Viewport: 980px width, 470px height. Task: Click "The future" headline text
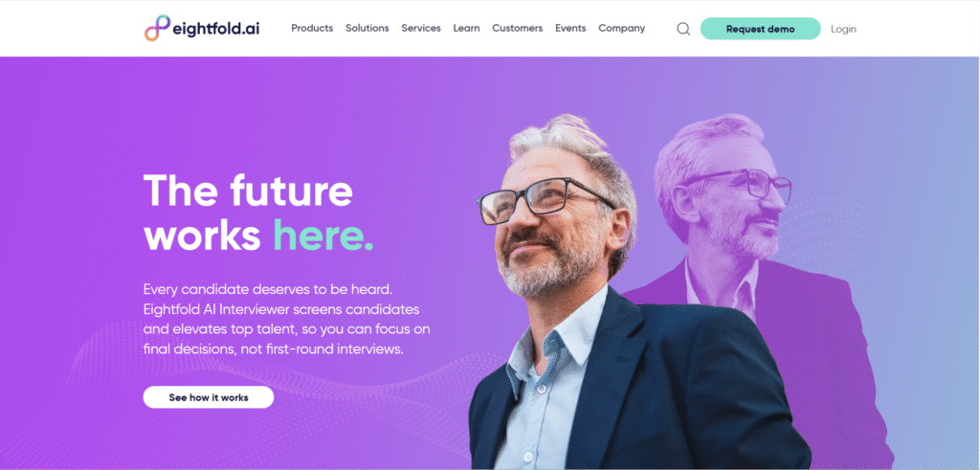248,190
